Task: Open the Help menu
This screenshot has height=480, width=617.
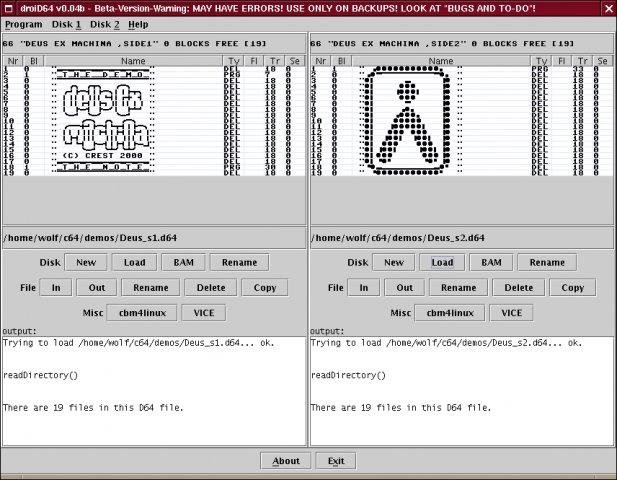Action: coord(138,24)
